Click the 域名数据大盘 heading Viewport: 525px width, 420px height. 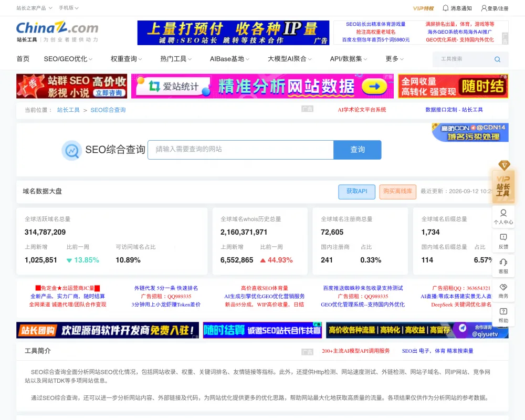coord(43,192)
